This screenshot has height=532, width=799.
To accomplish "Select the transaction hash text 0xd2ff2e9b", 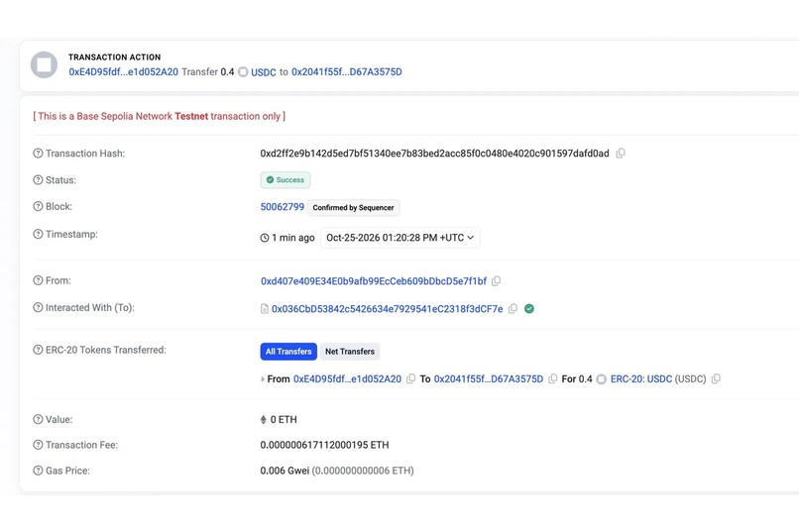I will coord(434,154).
